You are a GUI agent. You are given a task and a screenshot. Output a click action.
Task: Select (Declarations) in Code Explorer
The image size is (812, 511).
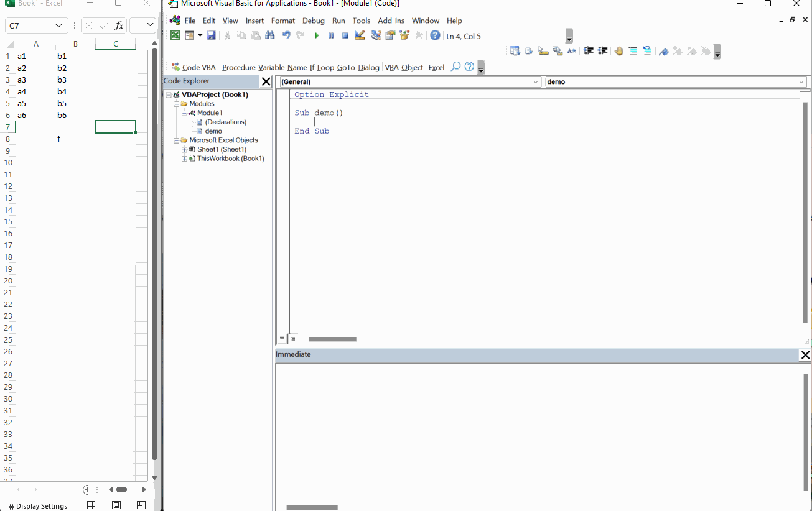[225, 122]
